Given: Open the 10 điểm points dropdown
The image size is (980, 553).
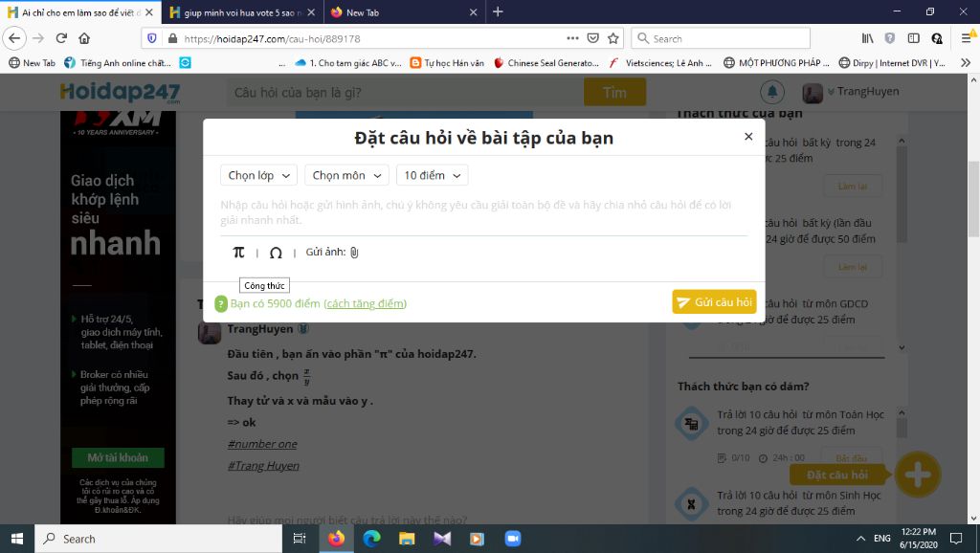Looking at the screenshot, I should (x=432, y=175).
